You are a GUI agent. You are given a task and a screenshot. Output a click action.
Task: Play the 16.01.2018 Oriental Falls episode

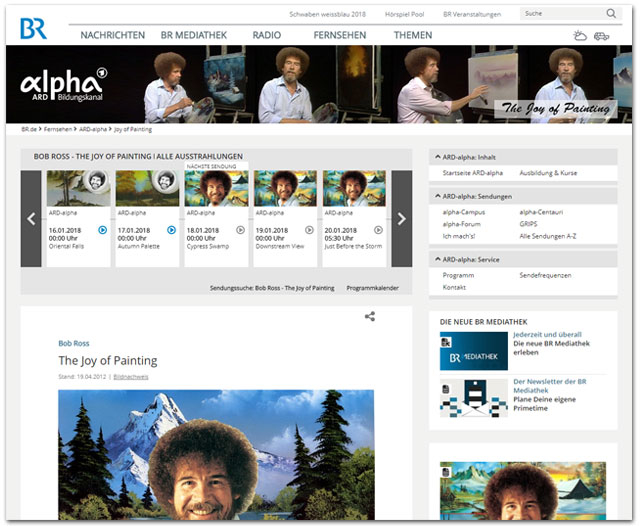102,230
